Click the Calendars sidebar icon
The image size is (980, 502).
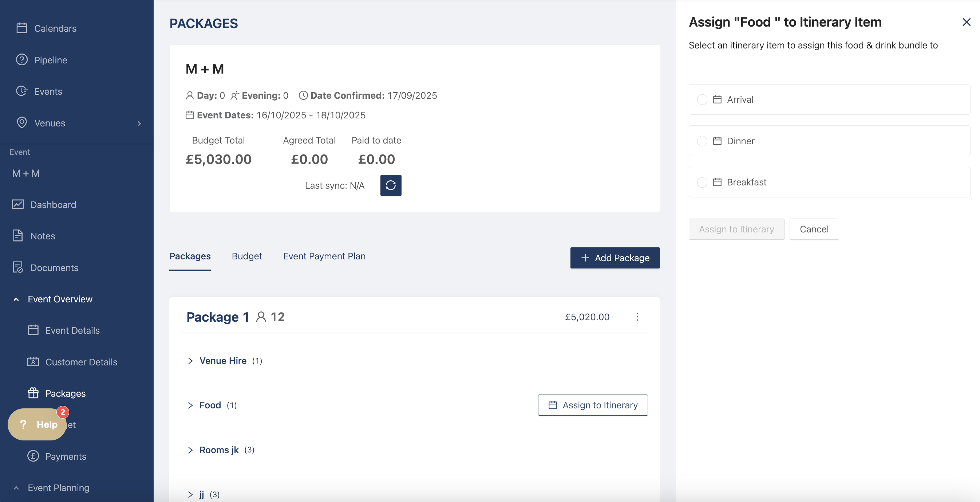coord(22,28)
